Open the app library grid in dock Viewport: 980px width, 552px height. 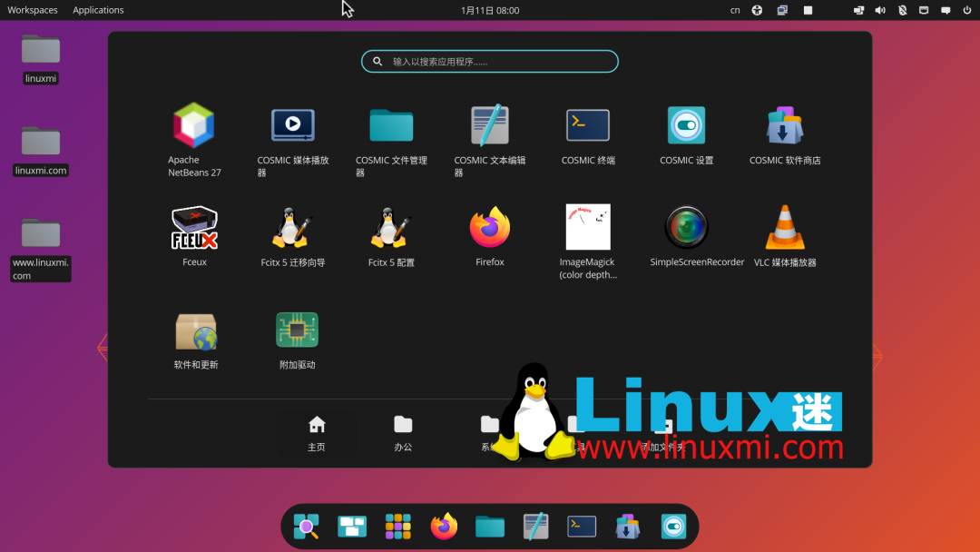pyautogui.click(x=398, y=527)
